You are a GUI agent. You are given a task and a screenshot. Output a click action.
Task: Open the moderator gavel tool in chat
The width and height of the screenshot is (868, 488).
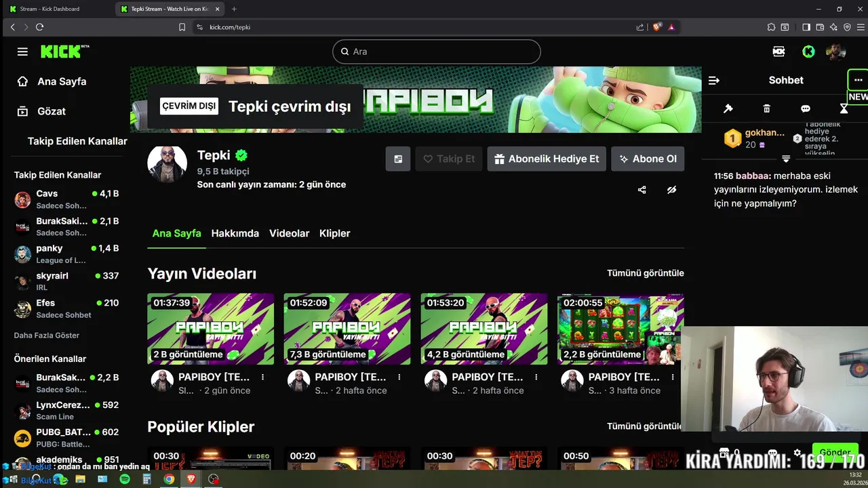[728, 108]
